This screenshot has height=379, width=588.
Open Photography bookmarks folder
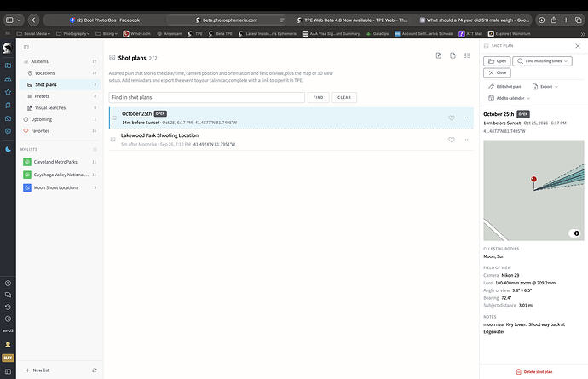coord(73,34)
